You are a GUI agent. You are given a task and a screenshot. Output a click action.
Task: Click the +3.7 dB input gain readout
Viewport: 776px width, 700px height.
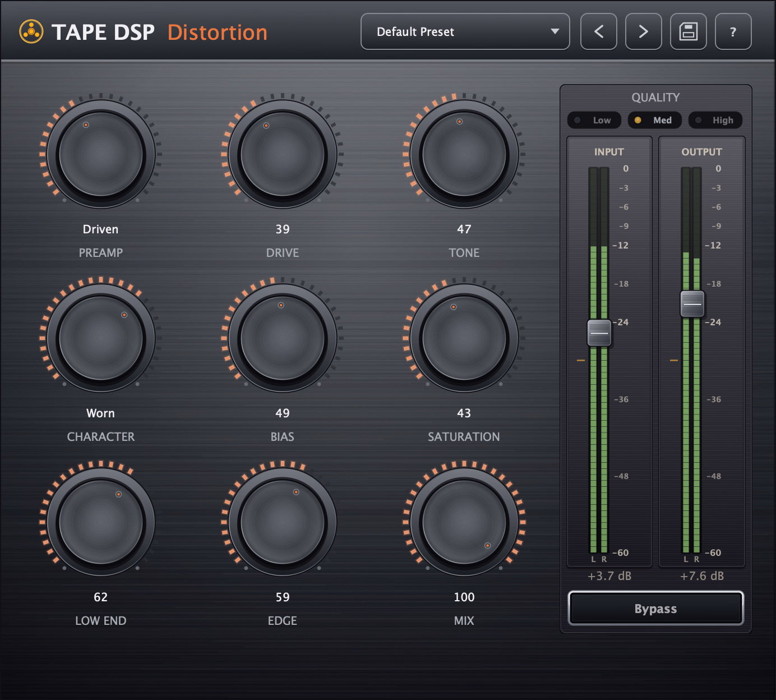pyautogui.click(x=609, y=576)
